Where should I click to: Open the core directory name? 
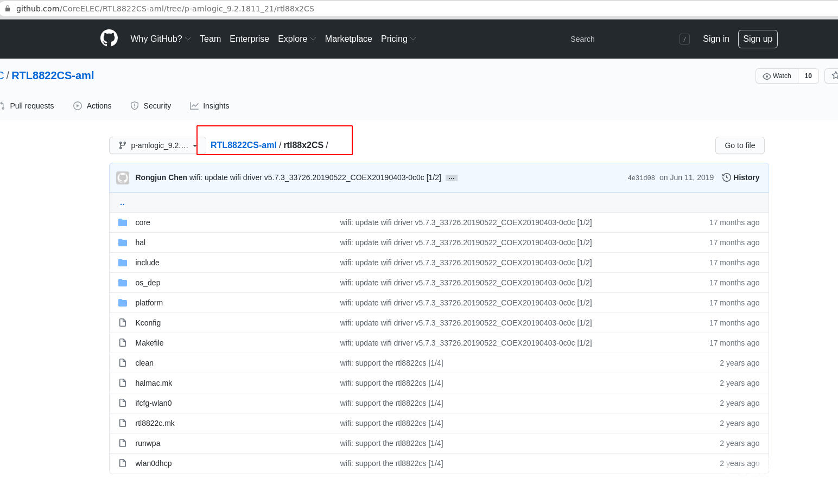click(143, 222)
